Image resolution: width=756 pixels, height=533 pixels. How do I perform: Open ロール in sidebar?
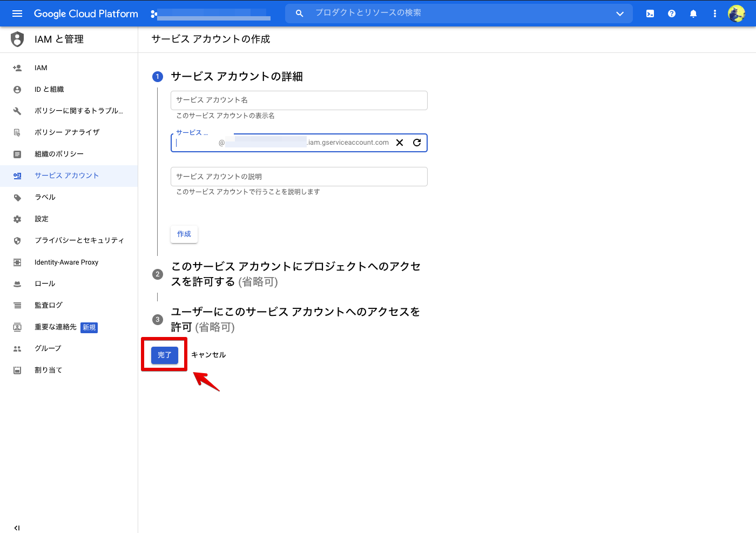pos(69,284)
